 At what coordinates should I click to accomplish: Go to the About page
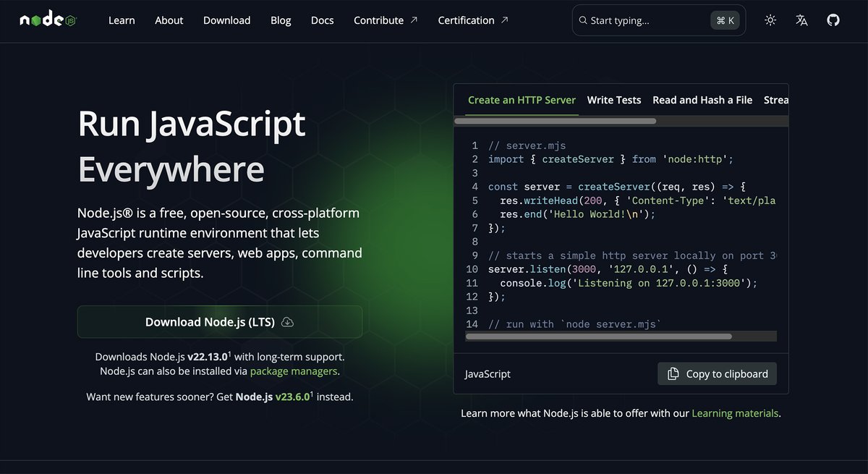tap(169, 20)
